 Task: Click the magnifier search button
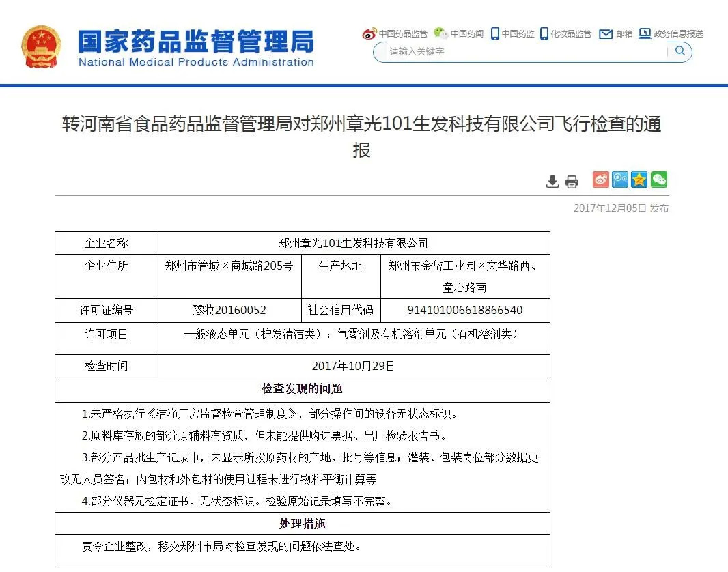pos(680,51)
